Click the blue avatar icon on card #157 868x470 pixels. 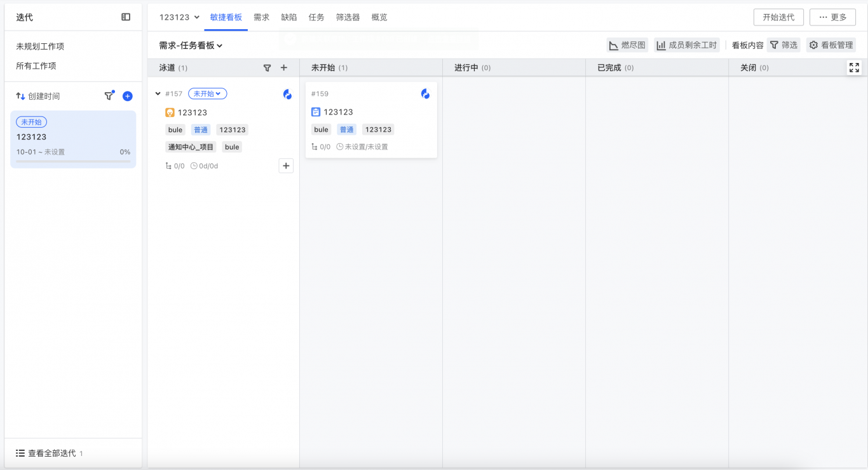pyautogui.click(x=287, y=94)
